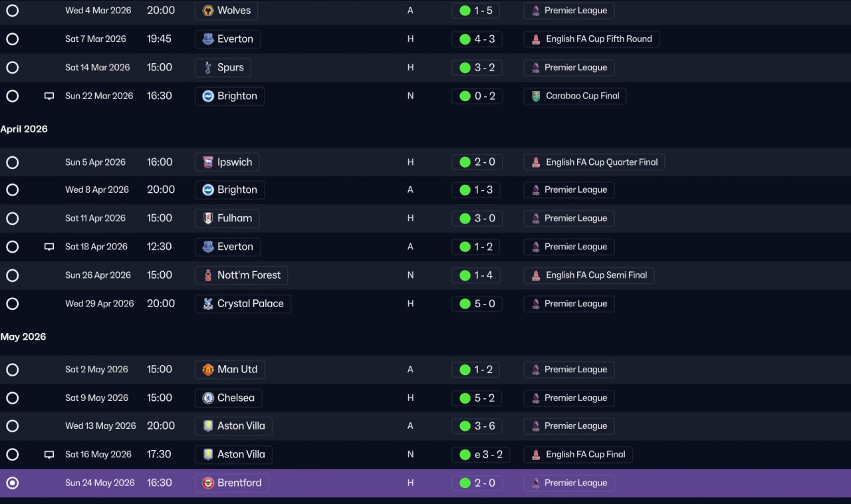Select the radio button for the Brentford fixture
The width and height of the screenshot is (851, 504).
[x=12, y=483]
